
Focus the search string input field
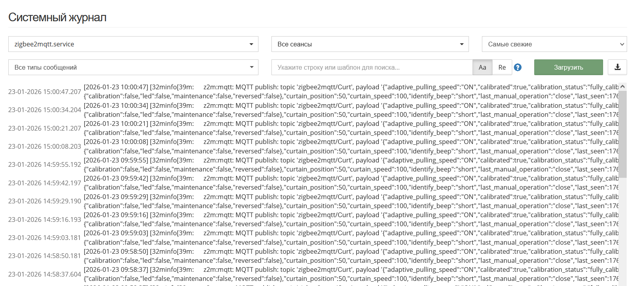(372, 67)
